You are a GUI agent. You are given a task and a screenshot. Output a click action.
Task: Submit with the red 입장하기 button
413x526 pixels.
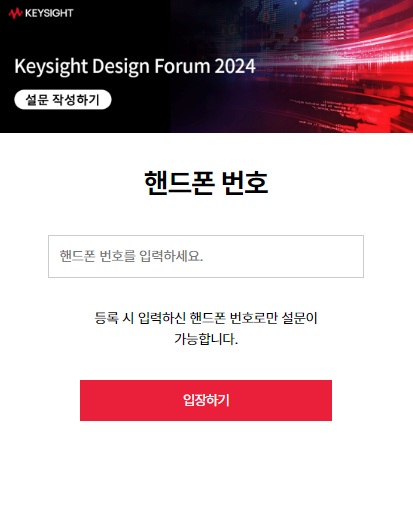click(206, 401)
